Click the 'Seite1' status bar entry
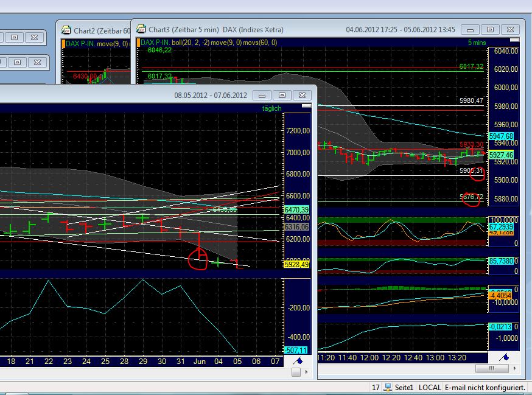This screenshot has width=532, height=395. click(404, 387)
